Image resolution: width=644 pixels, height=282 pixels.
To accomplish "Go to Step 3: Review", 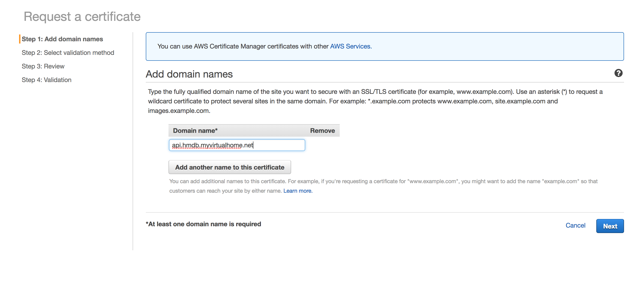I will 43,66.
